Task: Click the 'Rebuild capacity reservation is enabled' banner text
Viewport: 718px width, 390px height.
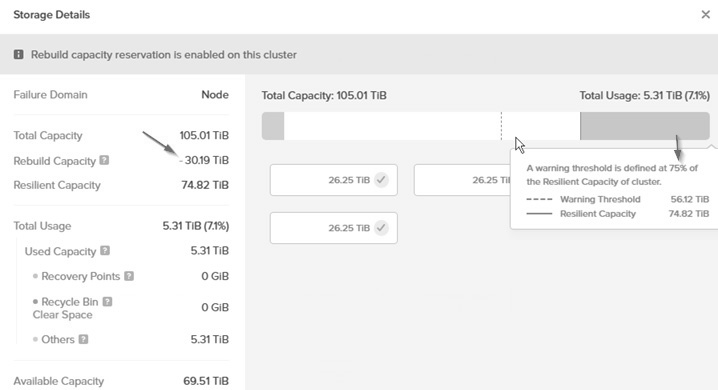Action: pos(164,54)
